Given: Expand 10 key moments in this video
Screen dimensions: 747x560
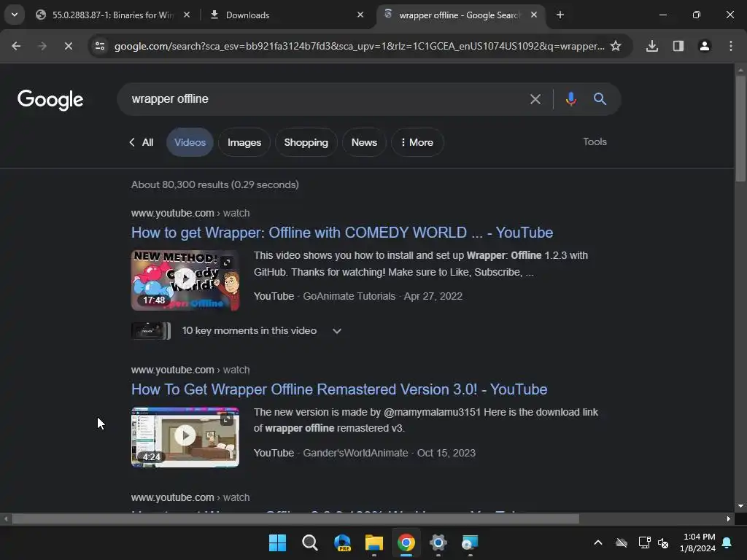Looking at the screenshot, I should [262, 331].
